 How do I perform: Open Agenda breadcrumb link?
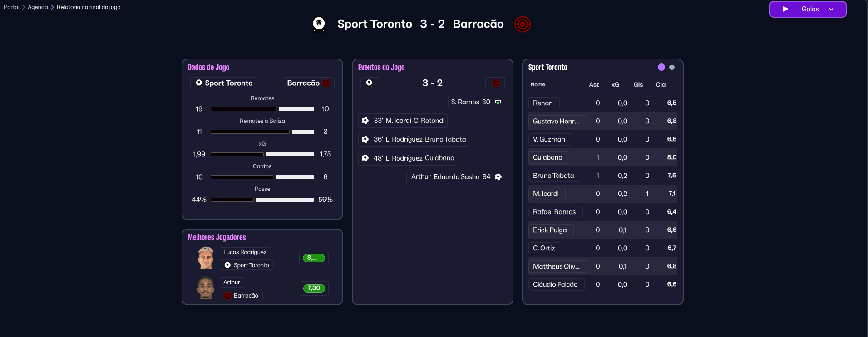(x=38, y=7)
